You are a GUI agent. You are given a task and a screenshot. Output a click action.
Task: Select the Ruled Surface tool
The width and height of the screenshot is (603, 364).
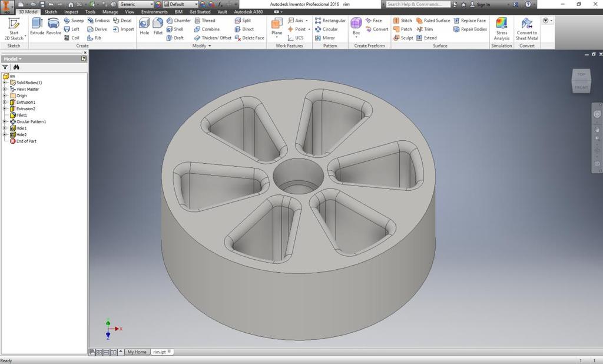point(433,21)
